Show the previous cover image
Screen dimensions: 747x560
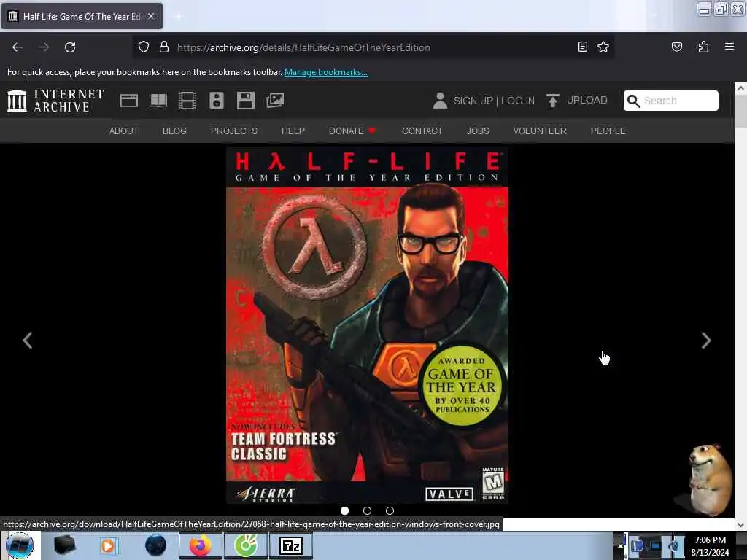click(x=28, y=340)
